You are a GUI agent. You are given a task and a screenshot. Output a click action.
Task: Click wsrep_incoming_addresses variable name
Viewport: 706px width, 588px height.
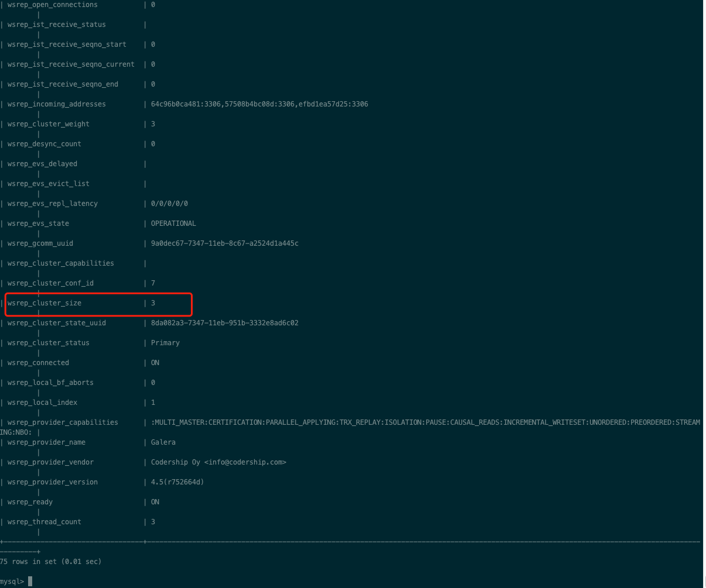point(57,104)
